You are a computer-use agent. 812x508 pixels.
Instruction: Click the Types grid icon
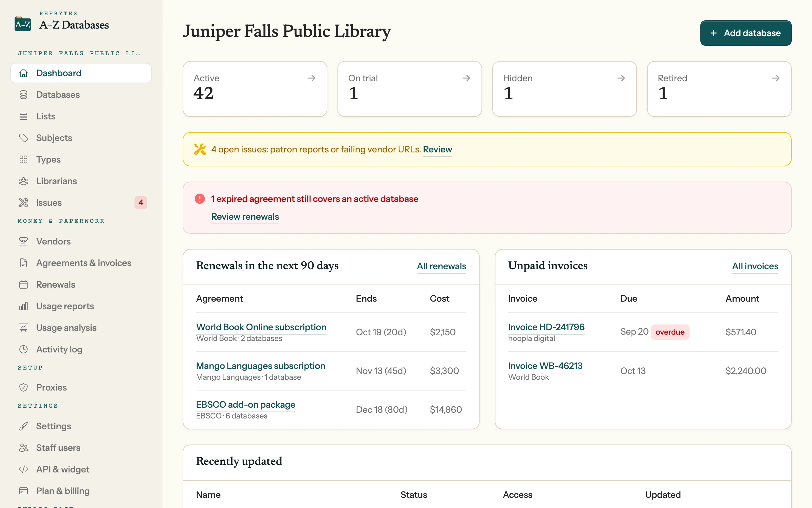coord(23,159)
